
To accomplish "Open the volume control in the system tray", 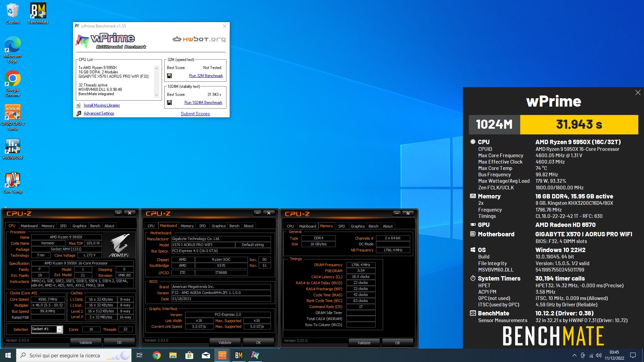I will coord(599,355).
